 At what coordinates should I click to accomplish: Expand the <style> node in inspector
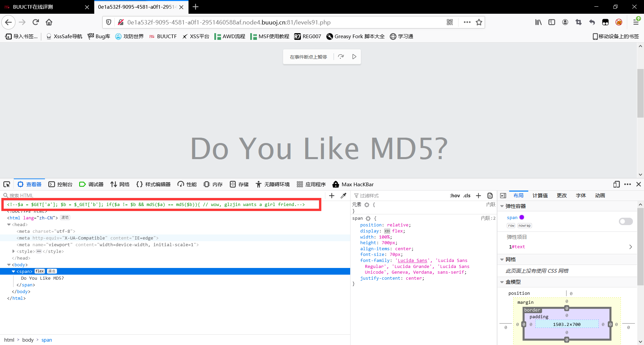pyautogui.click(x=13, y=251)
